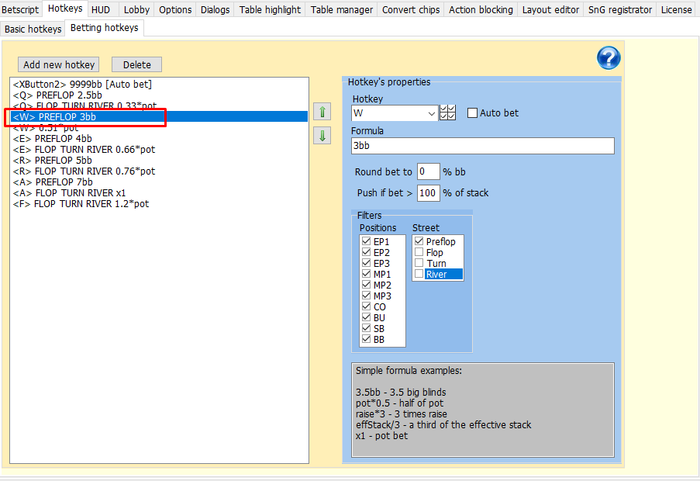Click the Add new hotkey button
The width and height of the screenshot is (700, 481).
click(x=59, y=64)
